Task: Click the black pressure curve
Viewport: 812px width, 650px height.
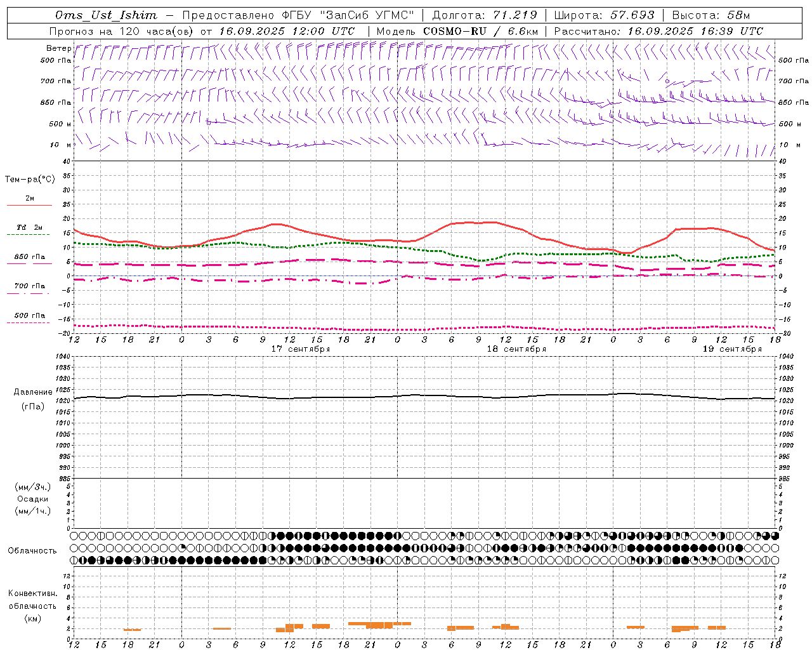Action: click(425, 396)
